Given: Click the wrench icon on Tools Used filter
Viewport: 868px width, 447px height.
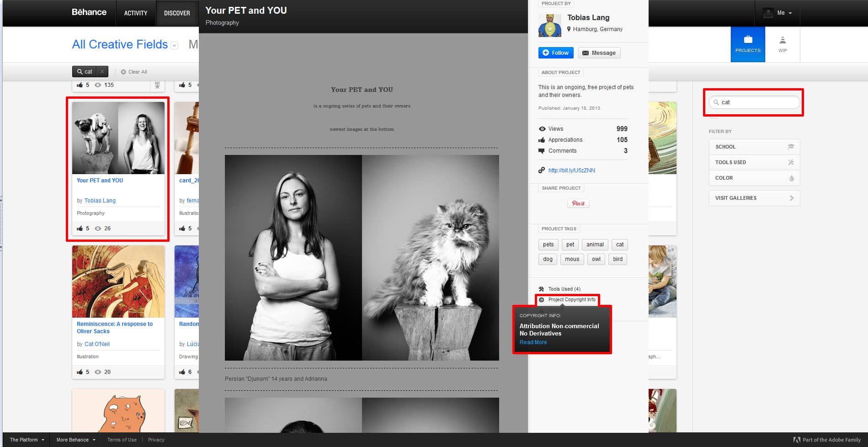Looking at the screenshot, I should (792, 162).
